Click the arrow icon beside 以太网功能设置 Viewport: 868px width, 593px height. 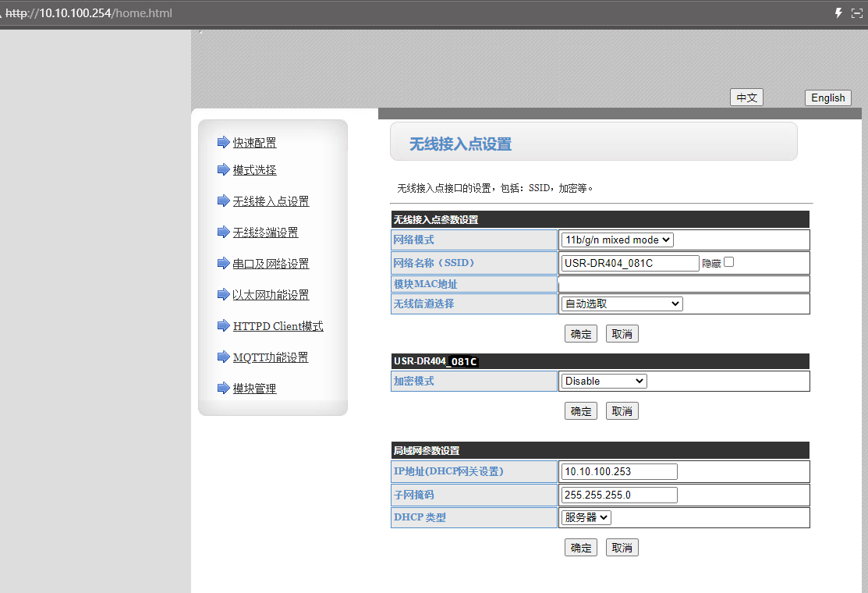pyautogui.click(x=223, y=294)
